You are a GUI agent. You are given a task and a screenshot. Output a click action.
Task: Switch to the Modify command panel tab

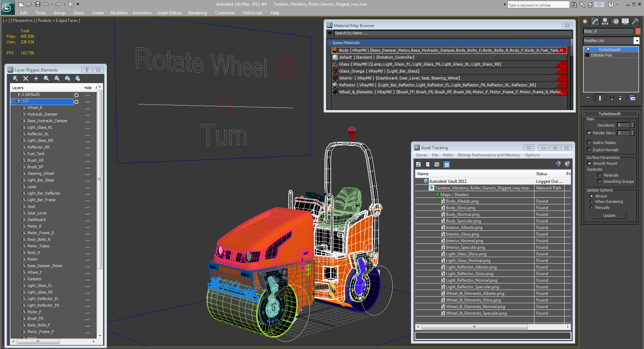(x=595, y=22)
